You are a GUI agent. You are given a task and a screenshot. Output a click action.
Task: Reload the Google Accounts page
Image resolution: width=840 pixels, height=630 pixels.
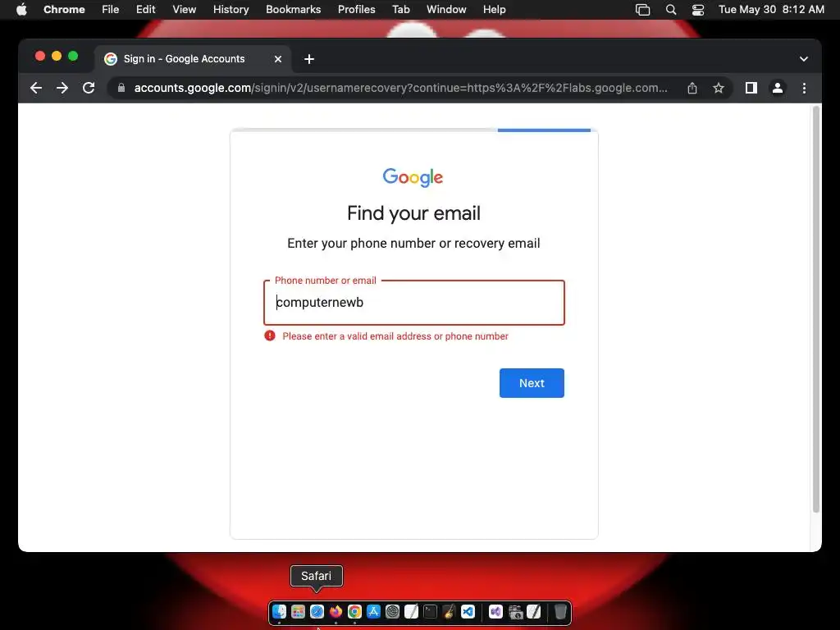[89, 88]
